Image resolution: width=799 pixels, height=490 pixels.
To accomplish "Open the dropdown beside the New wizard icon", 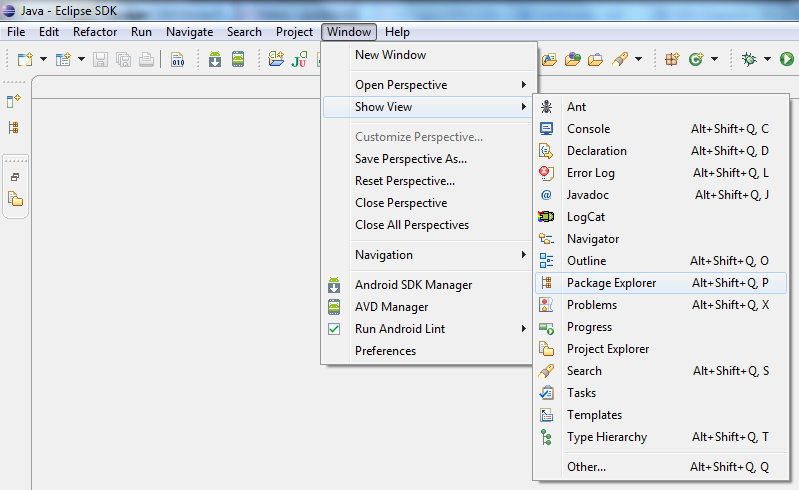I will pos(43,60).
